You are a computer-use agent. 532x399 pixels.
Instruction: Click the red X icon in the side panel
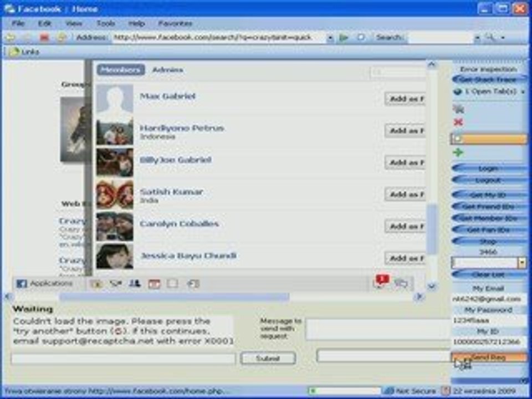coord(458,122)
